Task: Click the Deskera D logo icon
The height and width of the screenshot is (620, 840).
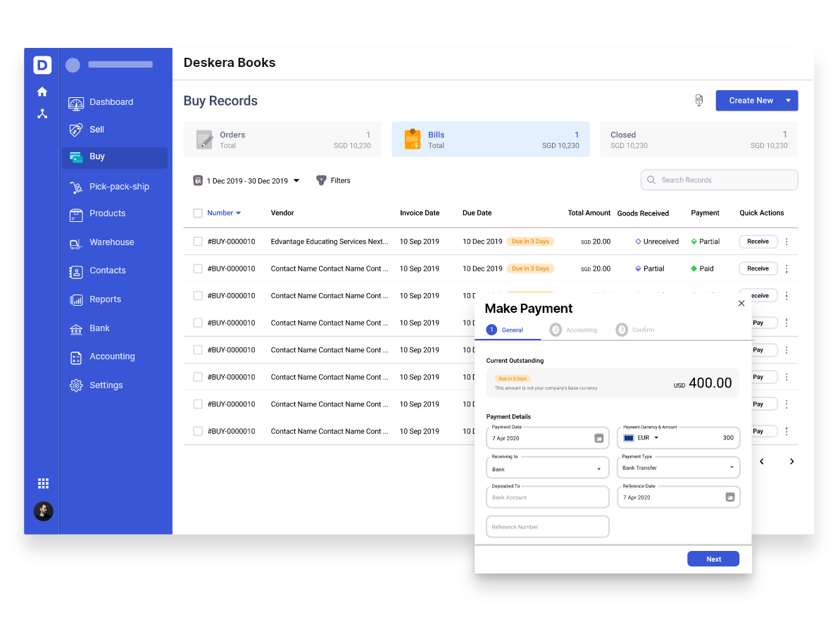Action: (x=42, y=65)
